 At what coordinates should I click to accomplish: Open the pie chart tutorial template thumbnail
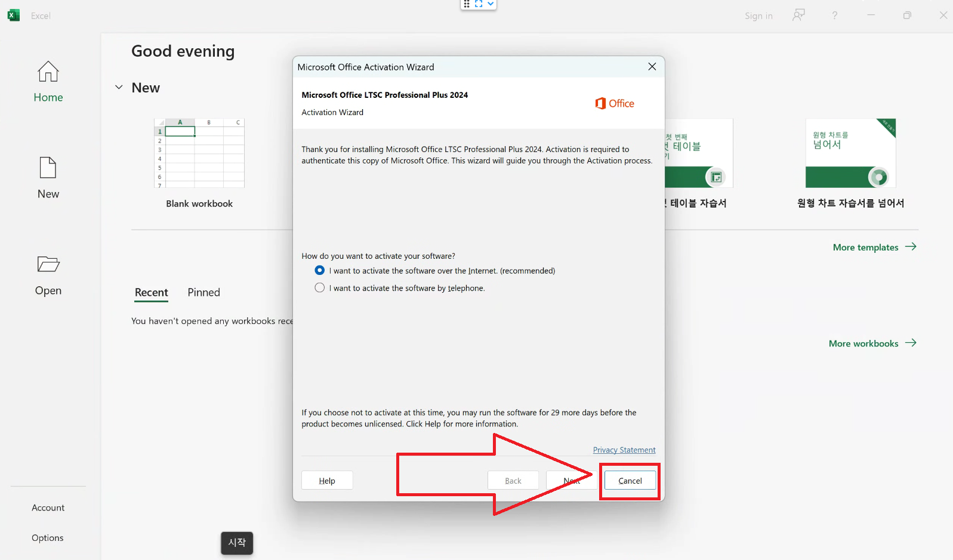(850, 153)
